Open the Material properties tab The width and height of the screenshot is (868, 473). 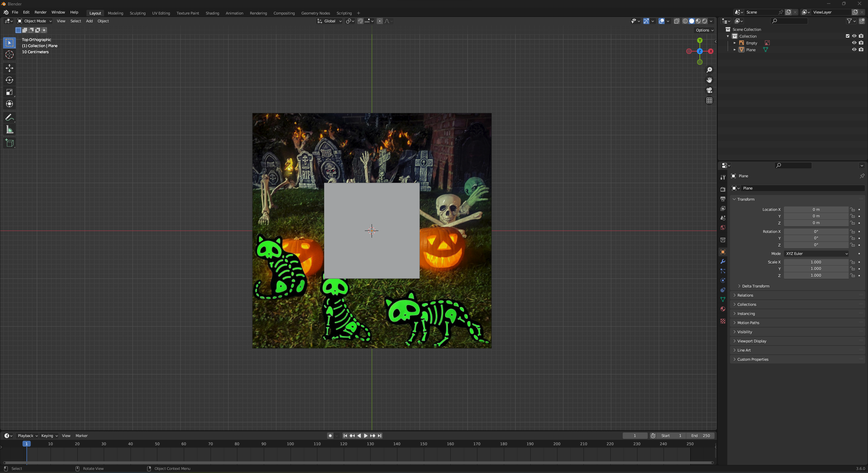(x=723, y=309)
